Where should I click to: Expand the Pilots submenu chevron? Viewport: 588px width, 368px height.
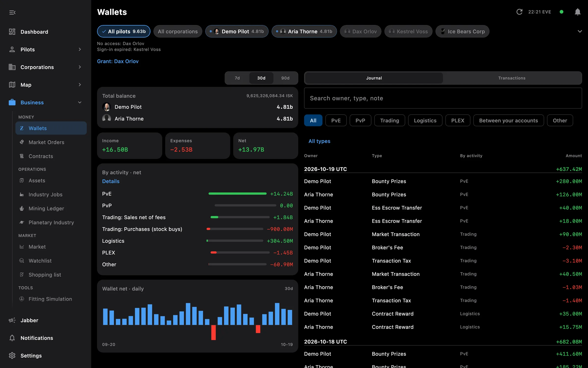click(80, 49)
